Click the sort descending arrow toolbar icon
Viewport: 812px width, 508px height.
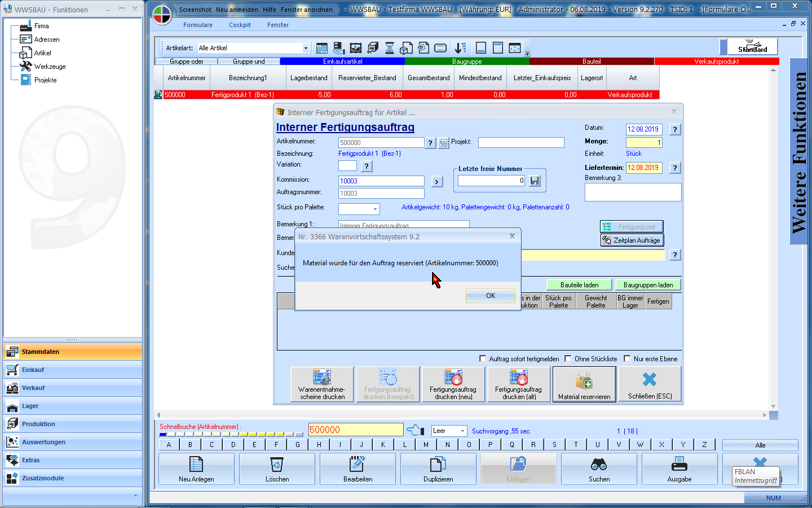tap(461, 48)
